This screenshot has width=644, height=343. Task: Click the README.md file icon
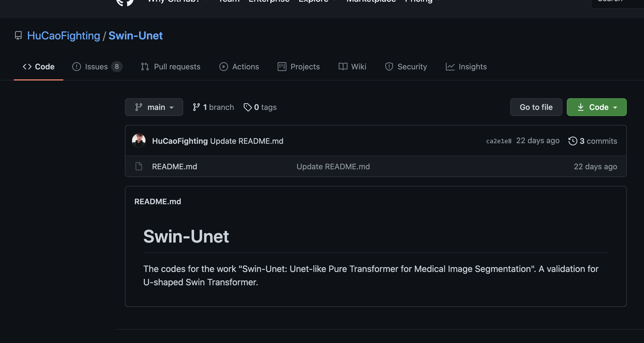(139, 167)
